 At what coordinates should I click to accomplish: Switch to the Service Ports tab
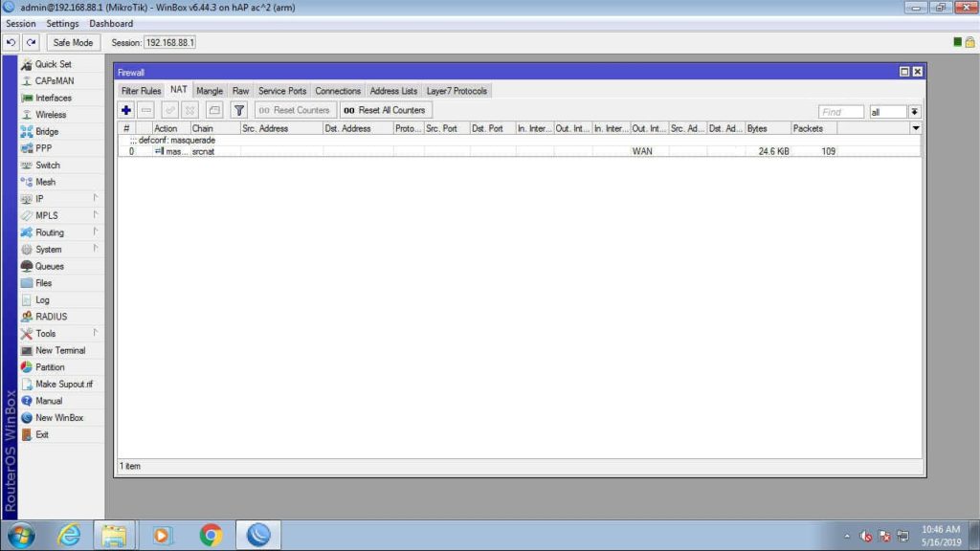click(x=282, y=91)
